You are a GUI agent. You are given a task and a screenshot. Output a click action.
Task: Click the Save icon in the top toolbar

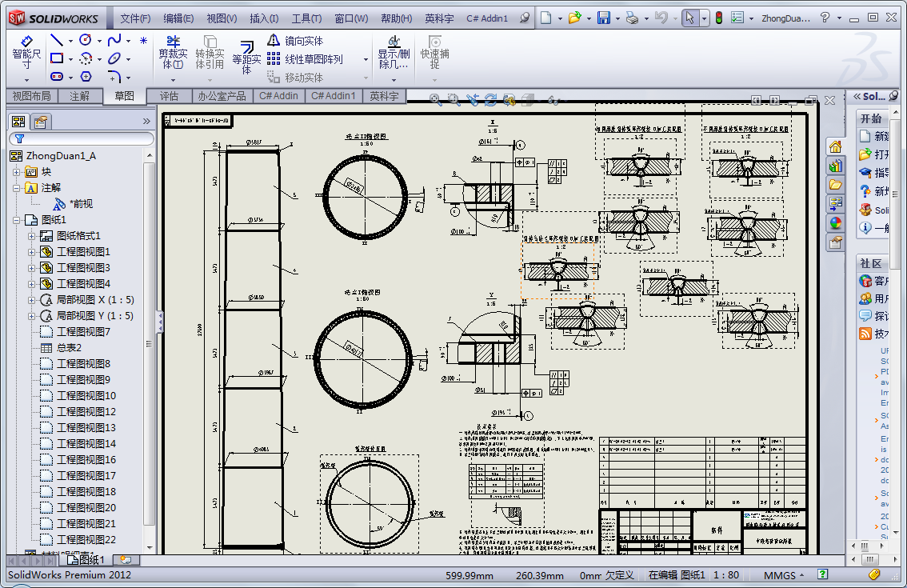pyautogui.click(x=604, y=18)
